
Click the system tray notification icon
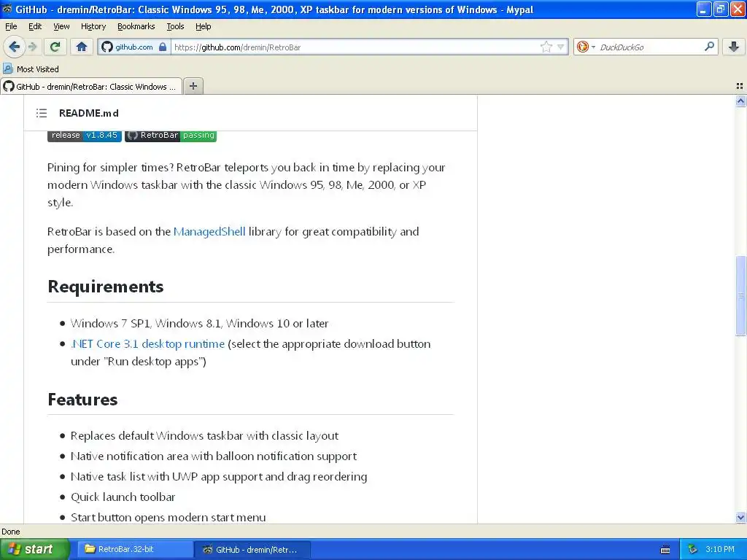coord(693,549)
